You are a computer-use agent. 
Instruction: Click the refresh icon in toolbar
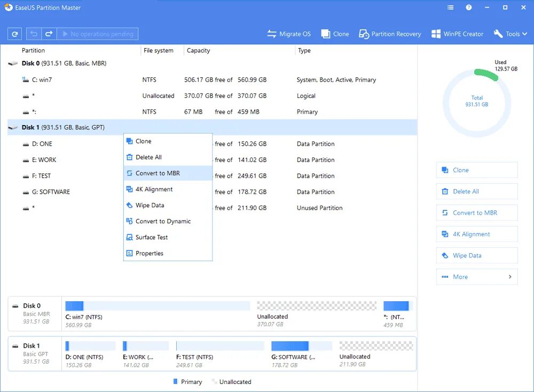tap(14, 34)
